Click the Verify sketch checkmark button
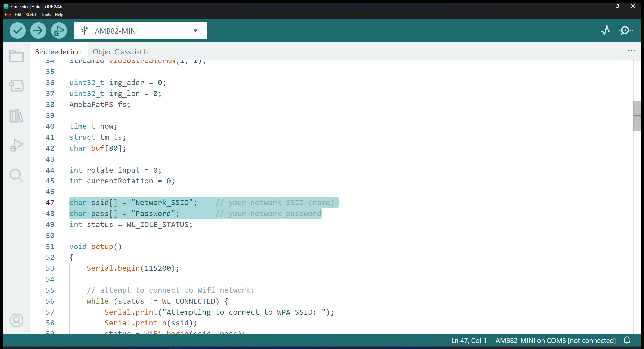Image resolution: width=644 pixels, height=349 pixels. click(17, 31)
